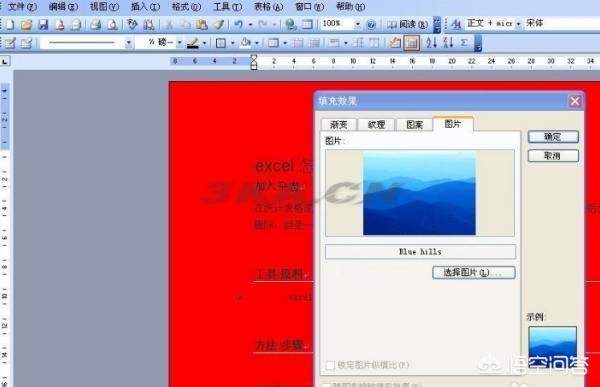Click the Print icon in toolbar
The height and width of the screenshot is (387, 600).
click(95, 25)
